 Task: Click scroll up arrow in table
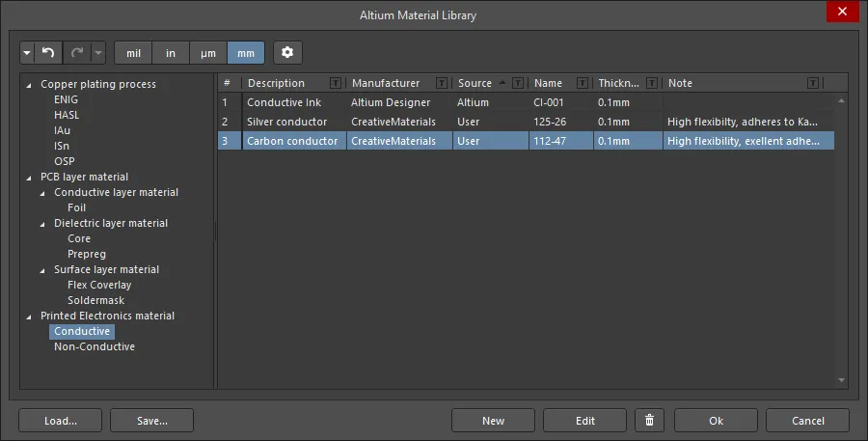(841, 100)
